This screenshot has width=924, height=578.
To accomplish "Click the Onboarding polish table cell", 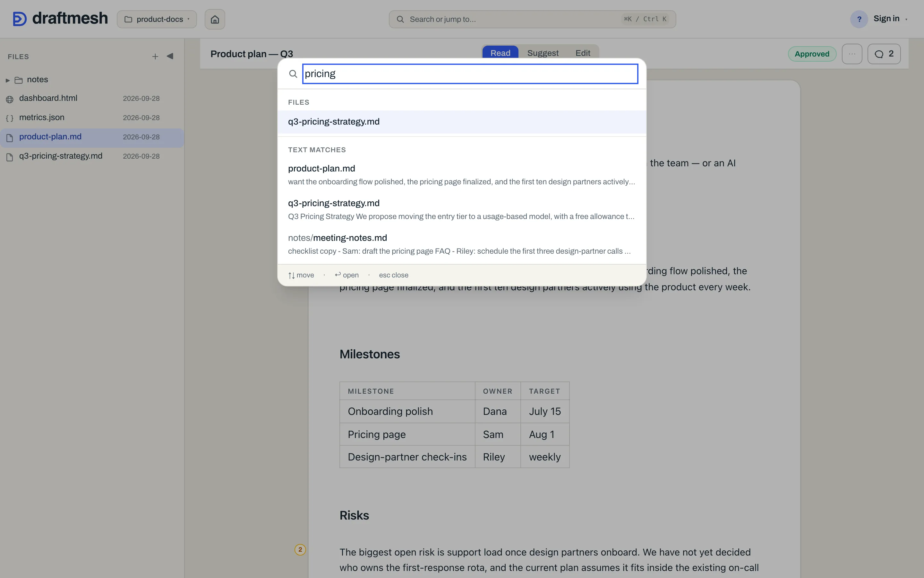I will click(407, 411).
